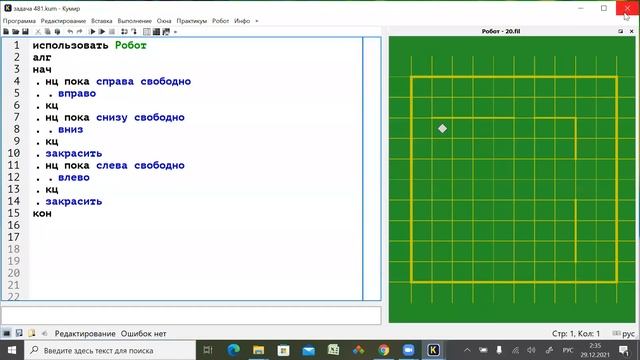Open Task View on the taskbar
The image size is (640, 360).
[208, 350]
